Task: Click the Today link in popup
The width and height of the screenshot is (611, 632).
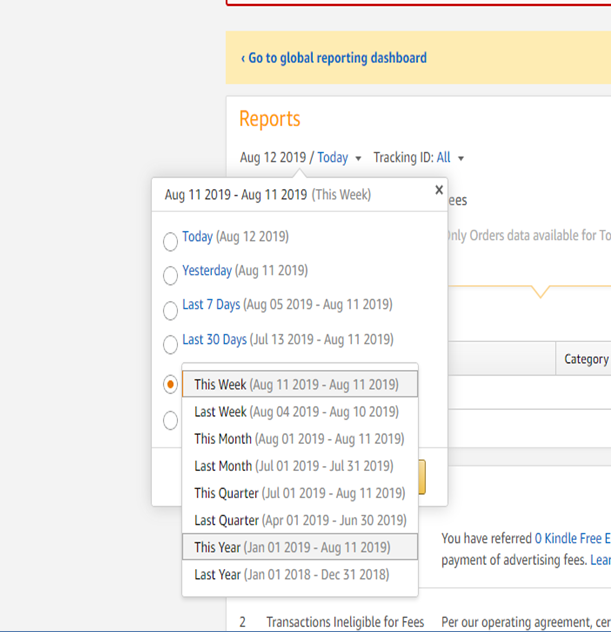Action: [197, 237]
